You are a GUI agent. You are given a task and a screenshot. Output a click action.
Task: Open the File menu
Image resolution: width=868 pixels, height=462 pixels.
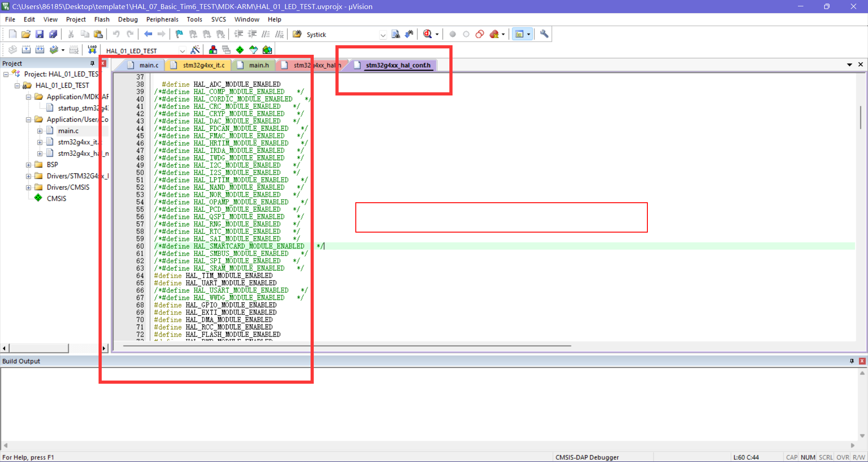point(10,19)
